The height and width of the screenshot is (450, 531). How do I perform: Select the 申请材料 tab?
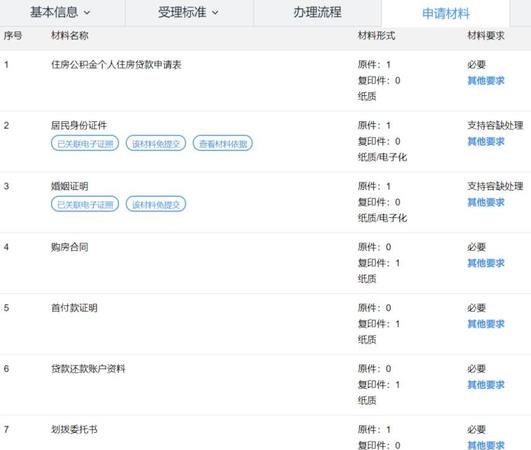coord(446,14)
